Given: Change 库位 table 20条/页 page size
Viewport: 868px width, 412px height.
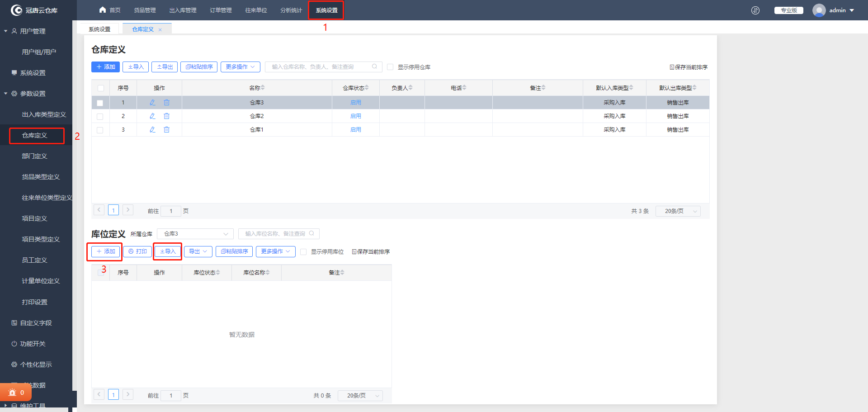Looking at the screenshot, I should (360, 396).
